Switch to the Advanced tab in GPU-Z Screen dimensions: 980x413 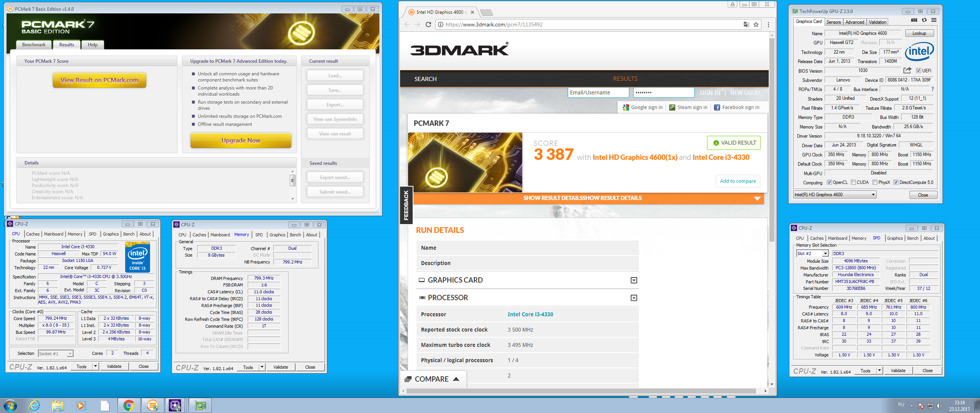pyautogui.click(x=854, y=22)
